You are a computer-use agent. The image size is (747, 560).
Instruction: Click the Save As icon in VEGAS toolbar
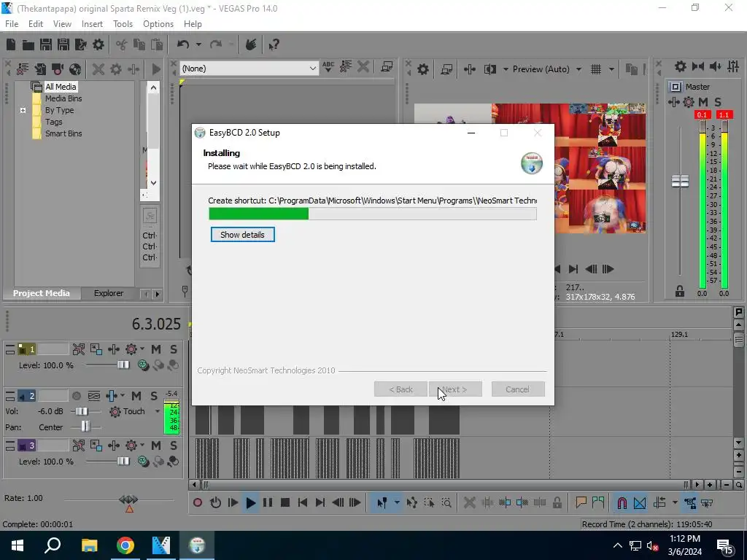click(63, 44)
